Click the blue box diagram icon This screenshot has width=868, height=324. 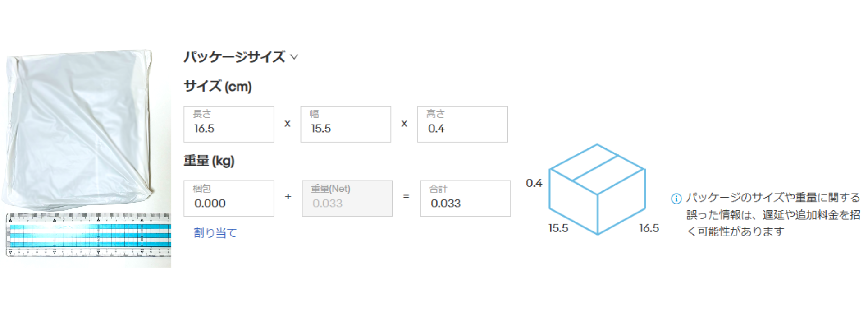(597, 190)
